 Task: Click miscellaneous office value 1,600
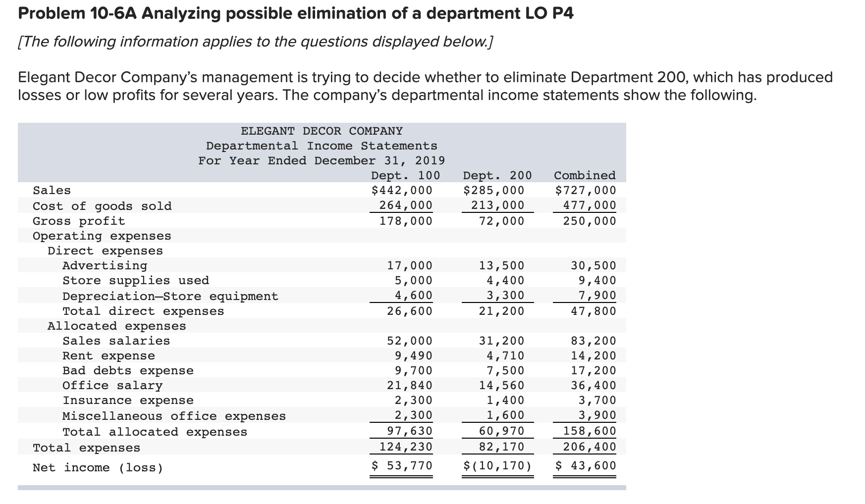[x=505, y=415]
